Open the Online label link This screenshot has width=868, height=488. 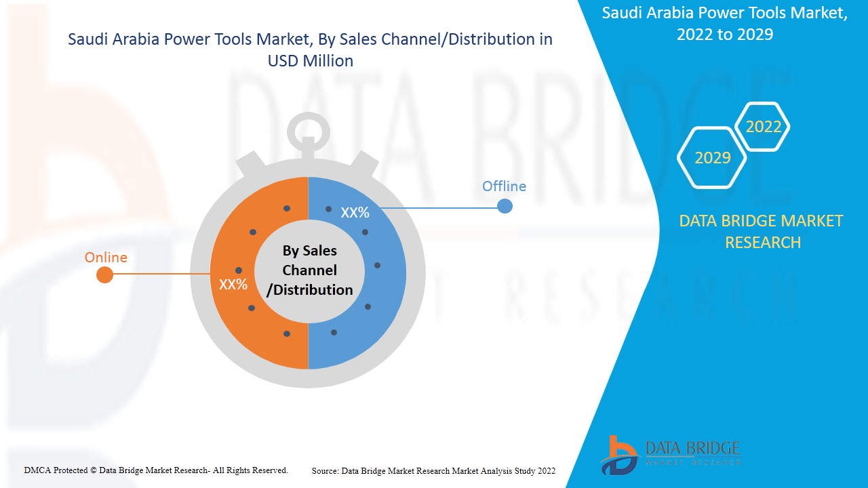pyautogui.click(x=106, y=257)
